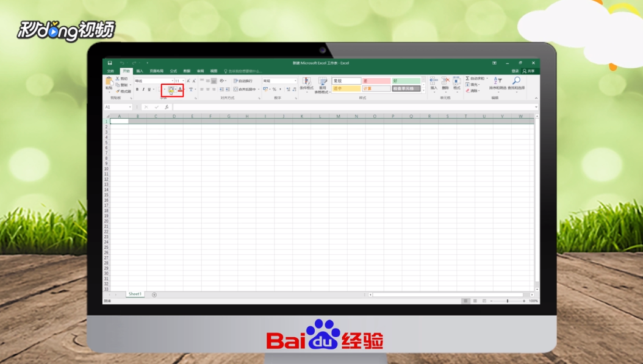This screenshot has height=364, width=643.
Task: Switch to the View (视图) tab
Action: point(214,71)
